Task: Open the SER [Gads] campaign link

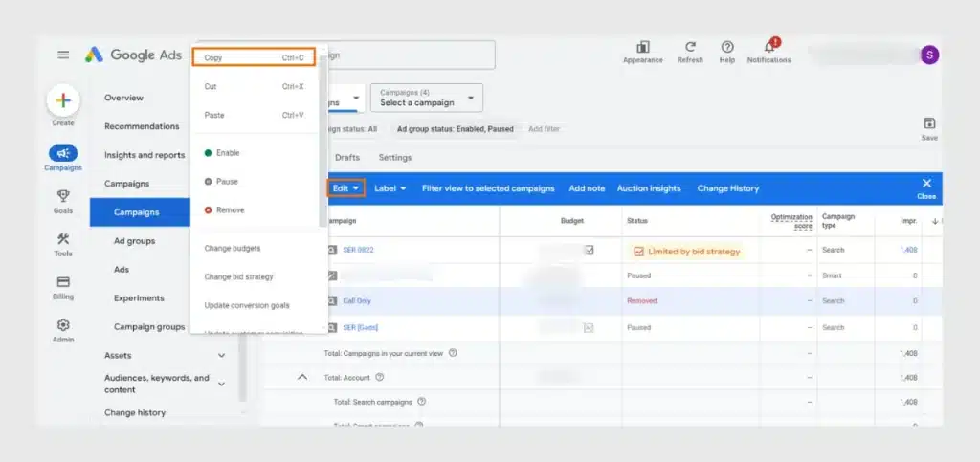Action: tap(361, 327)
